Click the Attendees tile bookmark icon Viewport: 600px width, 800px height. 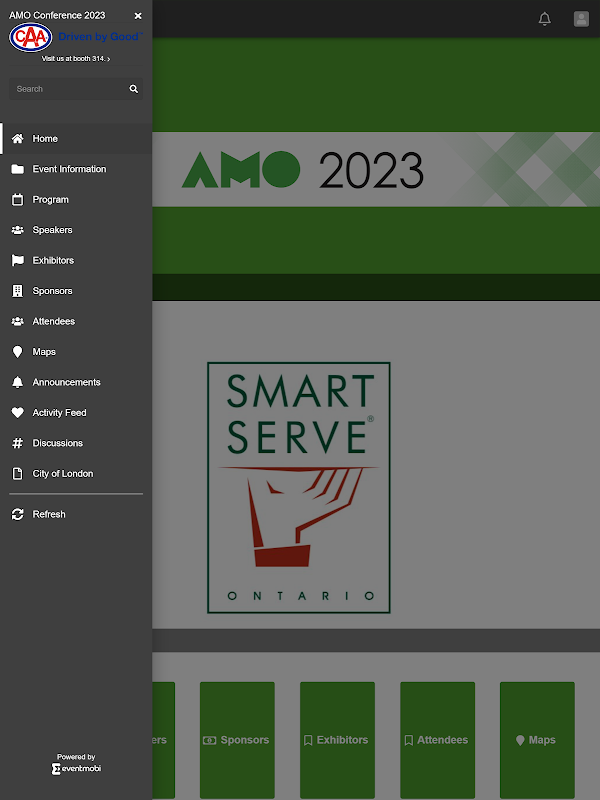pyautogui.click(x=409, y=740)
